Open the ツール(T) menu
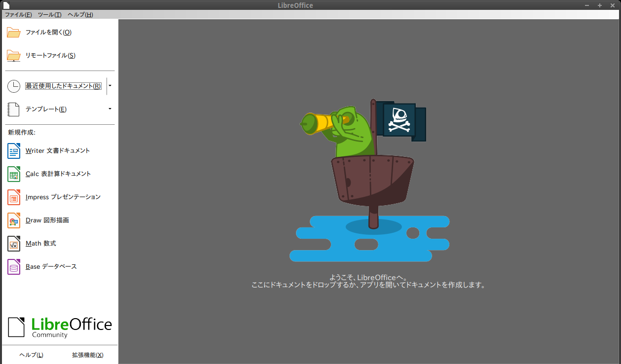Screen dimensions: 621x364 50,15
